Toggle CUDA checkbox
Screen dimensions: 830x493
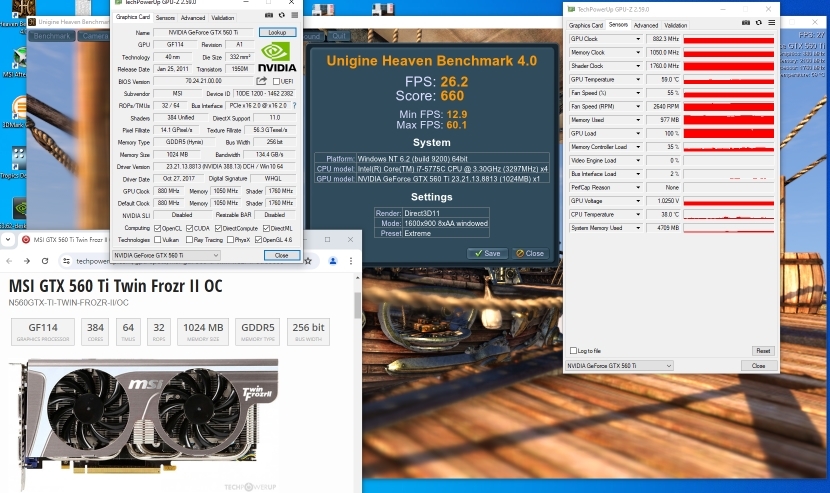[189, 228]
